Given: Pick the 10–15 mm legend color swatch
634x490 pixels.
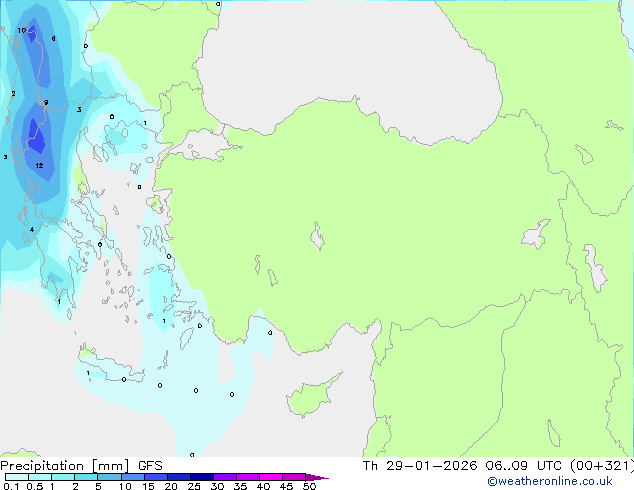Looking at the screenshot, I should (132, 477).
